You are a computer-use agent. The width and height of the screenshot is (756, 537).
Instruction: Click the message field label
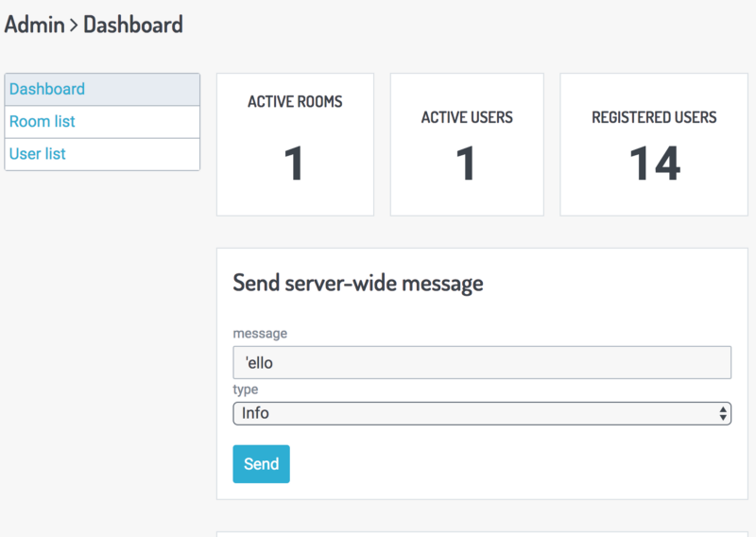(260, 334)
